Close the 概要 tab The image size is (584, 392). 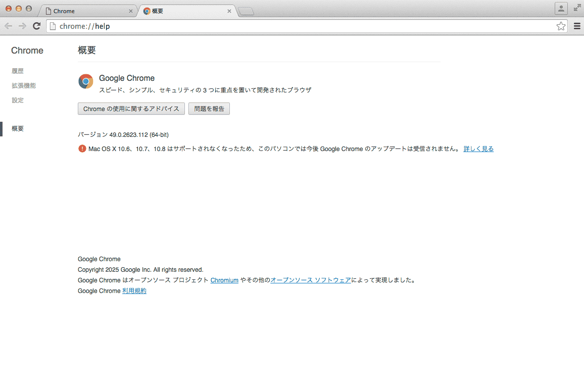[229, 11]
